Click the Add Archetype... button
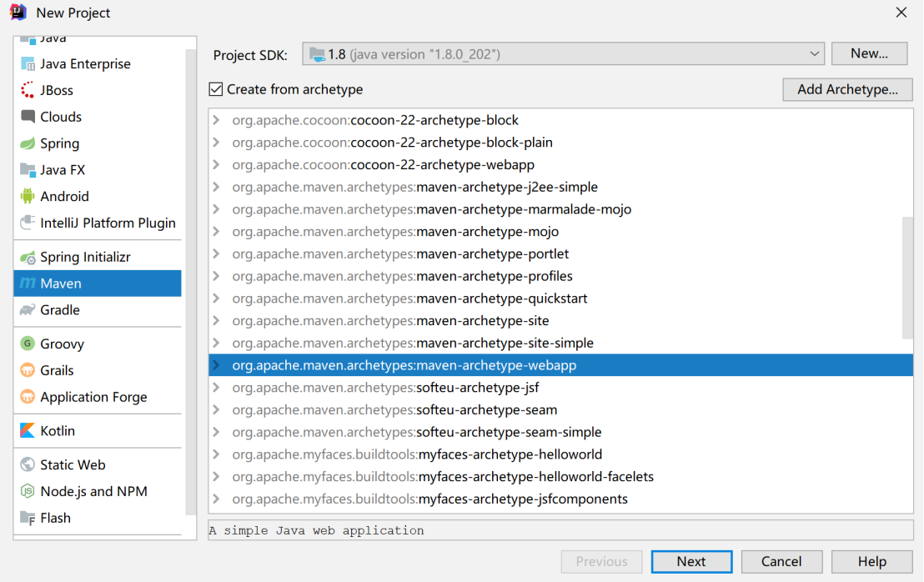The height and width of the screenshot is (582, 924). [x=847, y=89]
